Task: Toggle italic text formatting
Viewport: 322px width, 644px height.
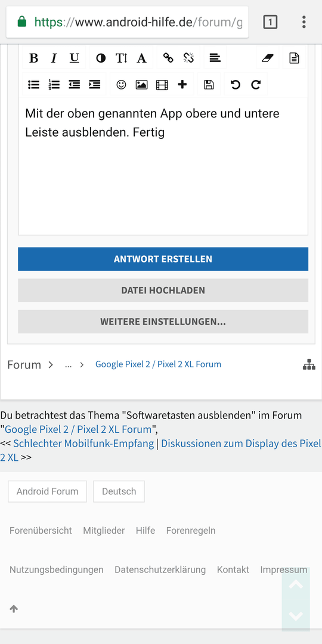Action: click(x=54, y=58)
